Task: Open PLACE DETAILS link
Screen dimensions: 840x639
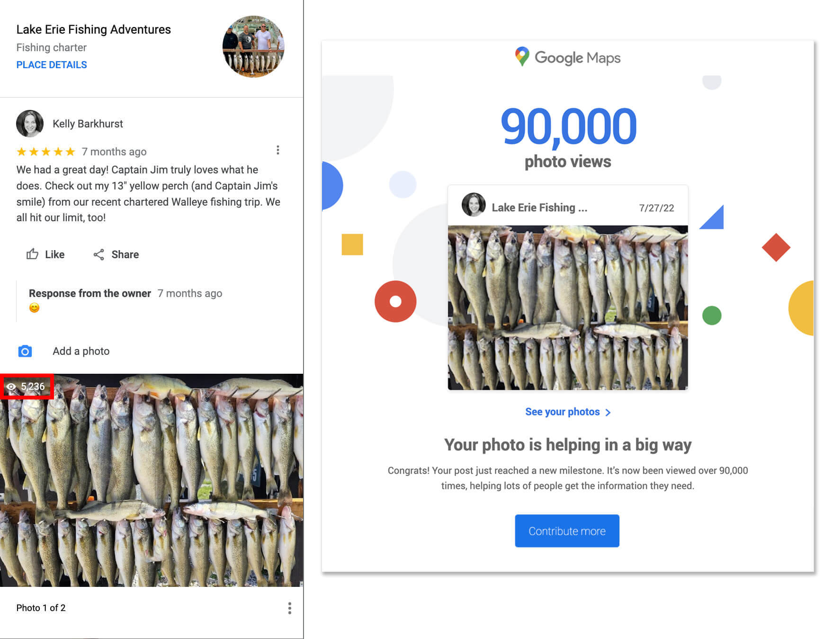Action: click(x=52, y=65)
